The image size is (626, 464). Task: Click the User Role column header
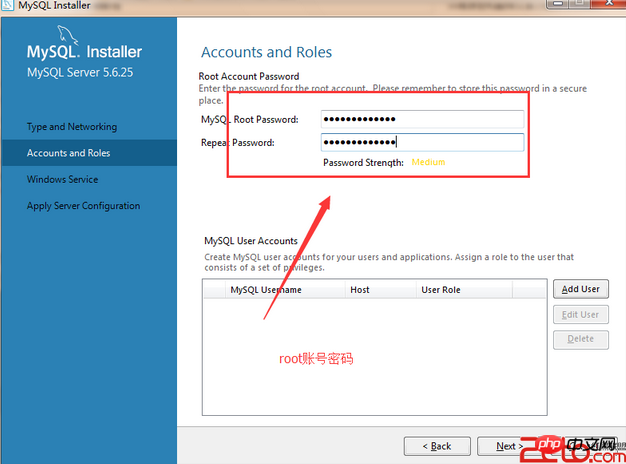click(x=464, y=290)
